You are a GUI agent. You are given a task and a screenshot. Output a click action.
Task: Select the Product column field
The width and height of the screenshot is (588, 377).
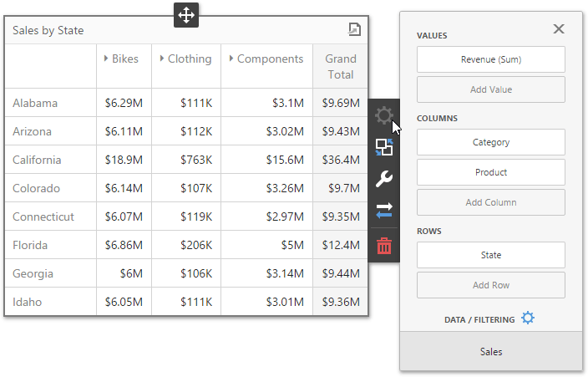490,172
